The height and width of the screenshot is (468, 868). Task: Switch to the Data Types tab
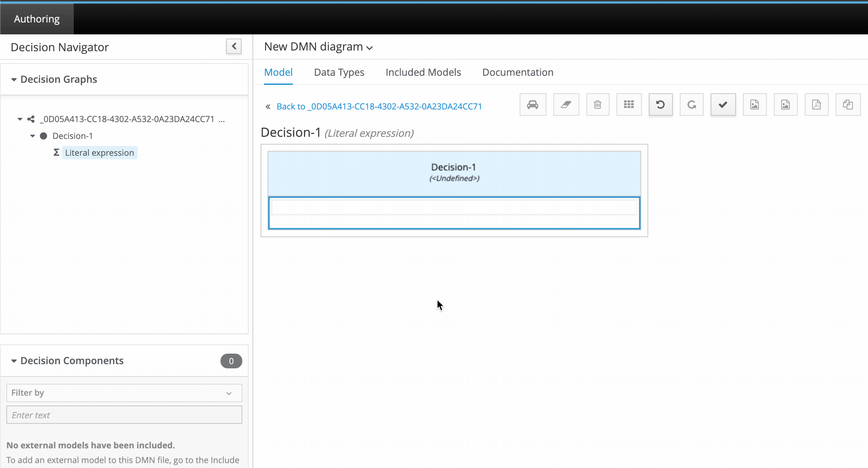point(339,72)
